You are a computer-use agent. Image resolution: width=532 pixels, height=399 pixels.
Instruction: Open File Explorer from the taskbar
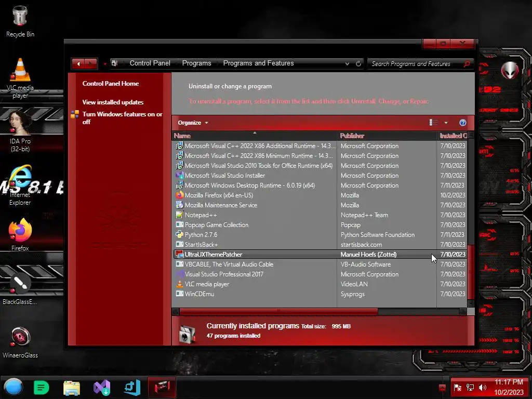point(72,388)
